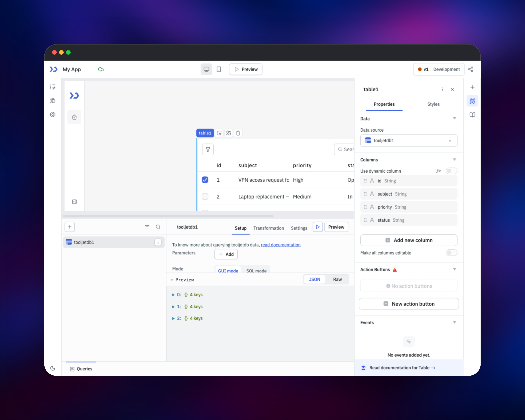Enable Use dynamic column toggle
This screenshot has height=420, width=525.
[x=452, y=171]
